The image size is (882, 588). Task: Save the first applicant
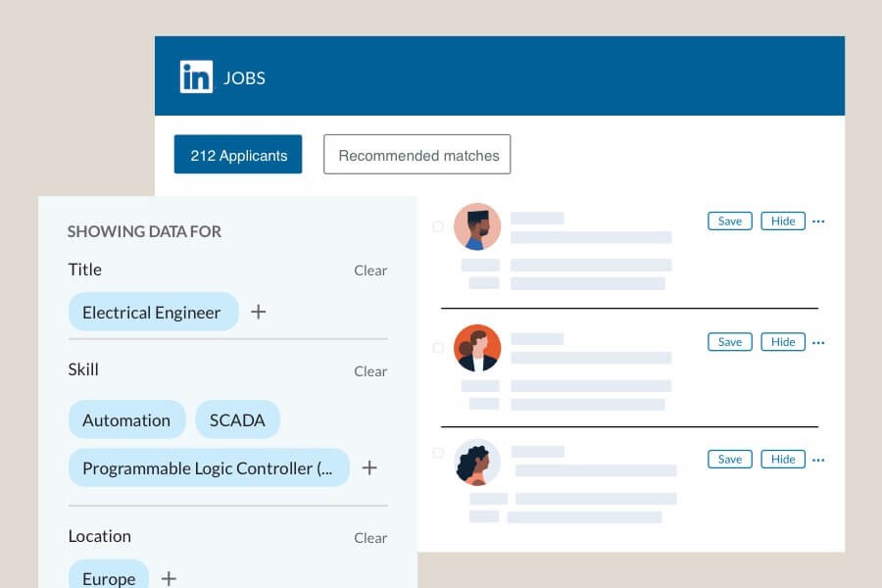point(729,221)
